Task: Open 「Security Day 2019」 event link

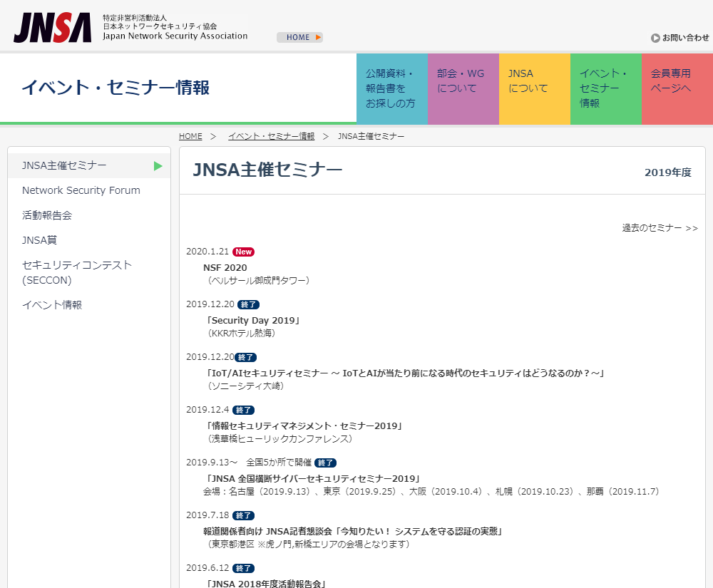Action: (252, 321)
